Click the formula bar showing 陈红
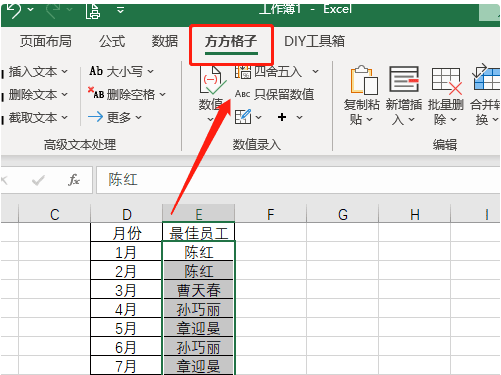501x375 pixels. (298, 180)
